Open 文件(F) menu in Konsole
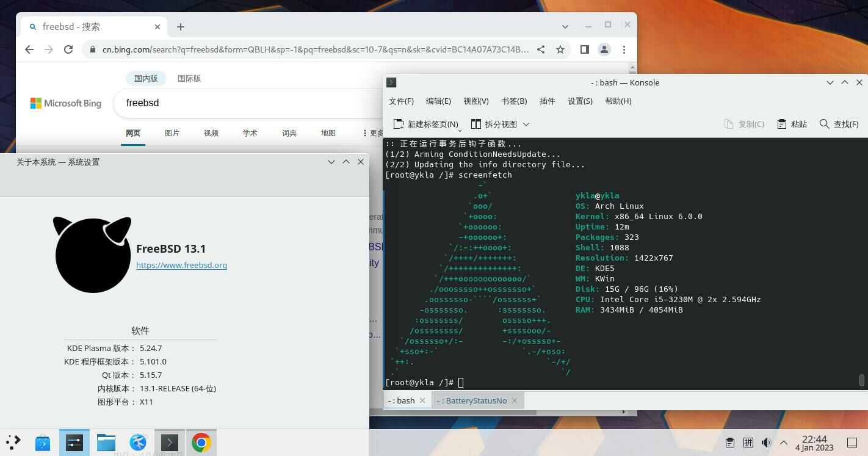Image resolution: width=868 pixels, height=456 pixels. tap(401, 101)
